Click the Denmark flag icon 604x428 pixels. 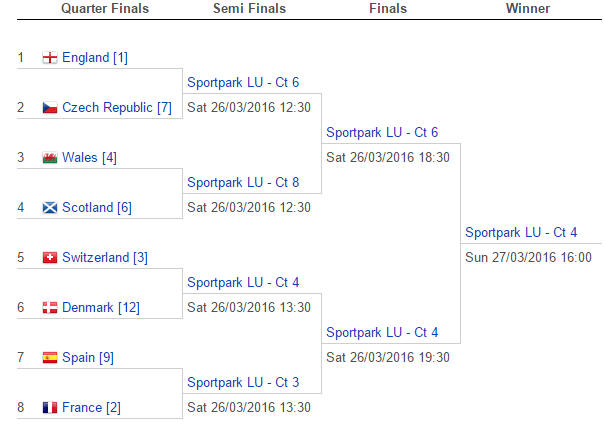49,308
